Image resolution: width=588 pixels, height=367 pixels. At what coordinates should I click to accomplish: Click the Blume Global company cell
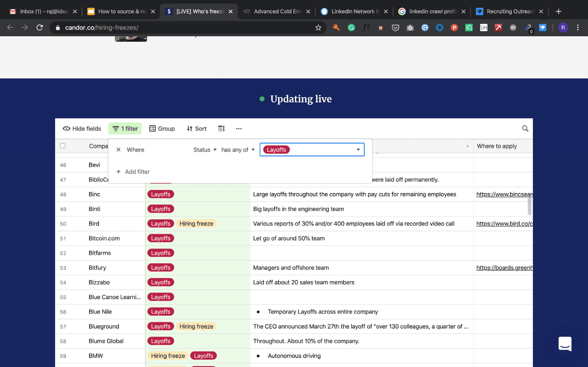106,341
